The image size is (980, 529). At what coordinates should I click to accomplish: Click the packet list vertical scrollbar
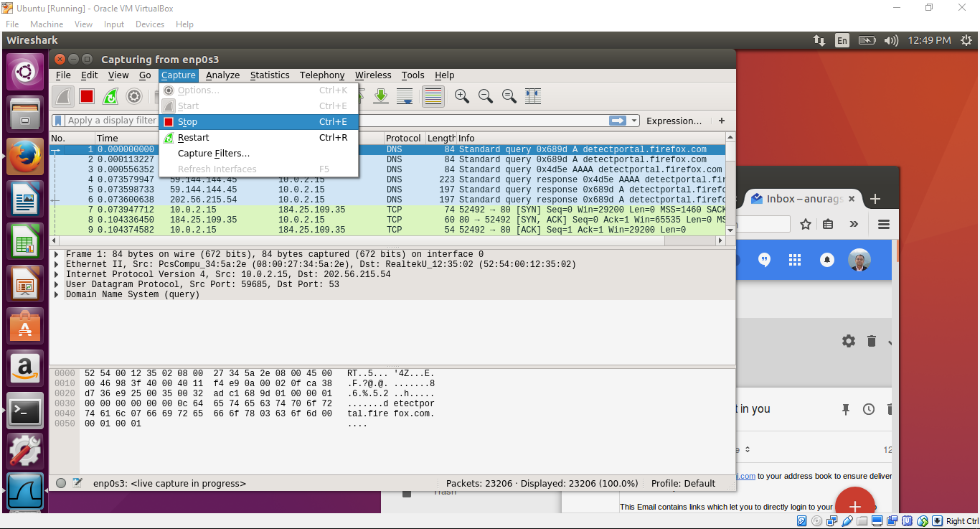pyautogui.click(x=730, y=183)
